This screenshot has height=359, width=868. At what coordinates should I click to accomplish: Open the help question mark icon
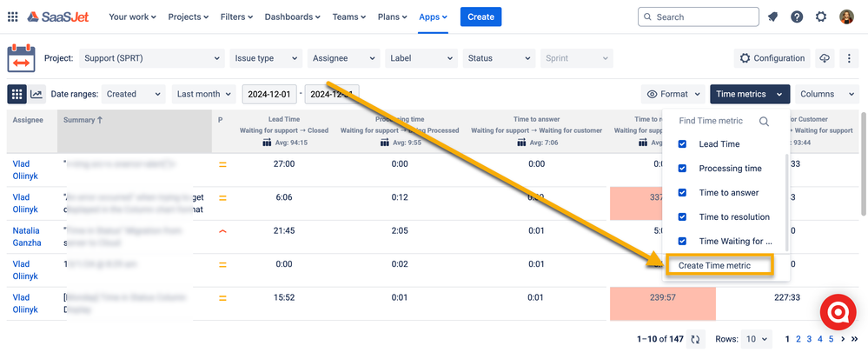(797, 17)
